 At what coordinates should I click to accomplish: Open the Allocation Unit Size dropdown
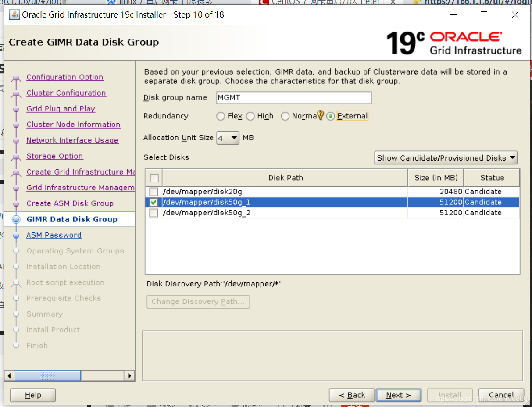pos(228,138)
